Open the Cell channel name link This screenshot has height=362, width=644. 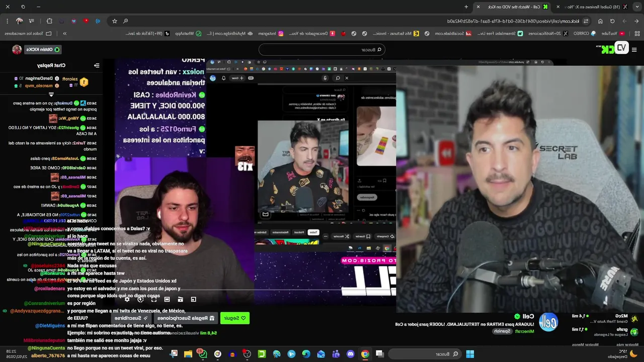click(x=528, y=316)
